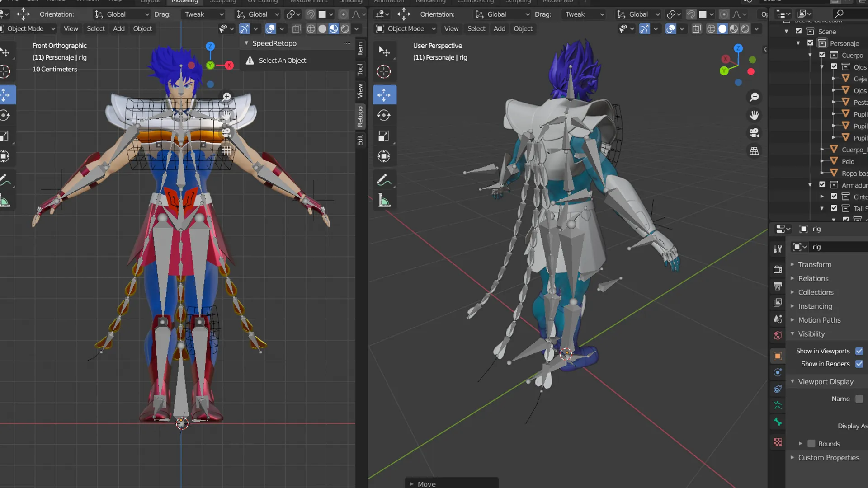Open the View menu in the left viewport
Image resolution: width=868 pixels, height=488 pixels.
(x=71, y=28)
